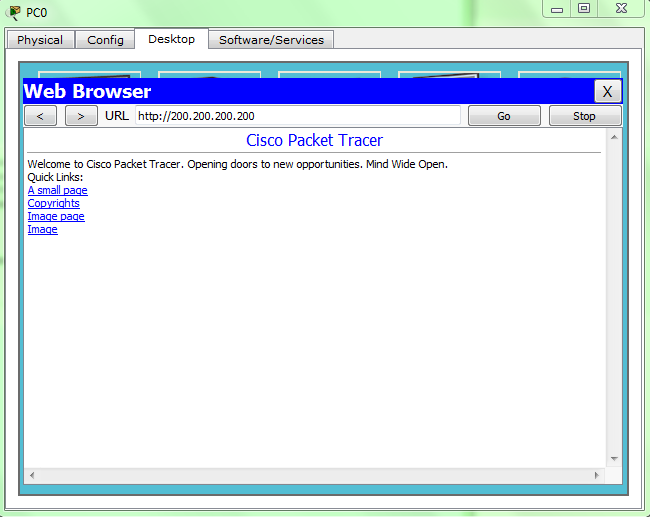Image resolution: width=650 pixels, height=517 pixels.
Task: Maximize the PC0 window
Action: (584, 8)
